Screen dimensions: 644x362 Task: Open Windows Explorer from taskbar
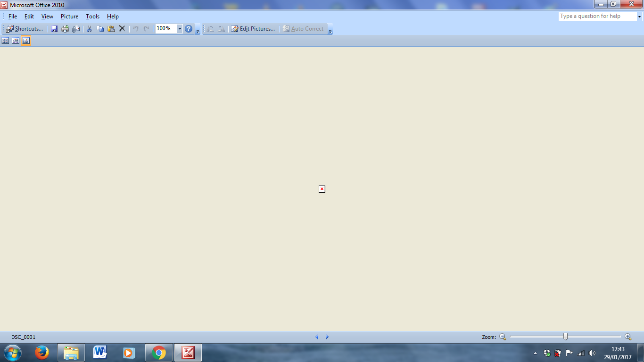pyautogui.click(x=71, y=353)
